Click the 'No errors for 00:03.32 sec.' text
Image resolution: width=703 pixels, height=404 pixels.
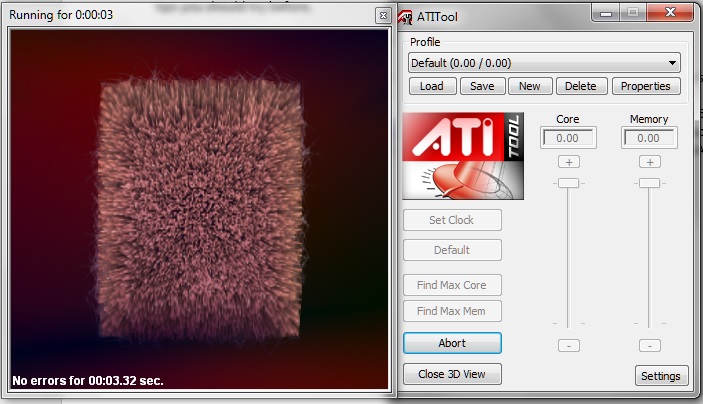pyautogui.click(x=88, y=381)
